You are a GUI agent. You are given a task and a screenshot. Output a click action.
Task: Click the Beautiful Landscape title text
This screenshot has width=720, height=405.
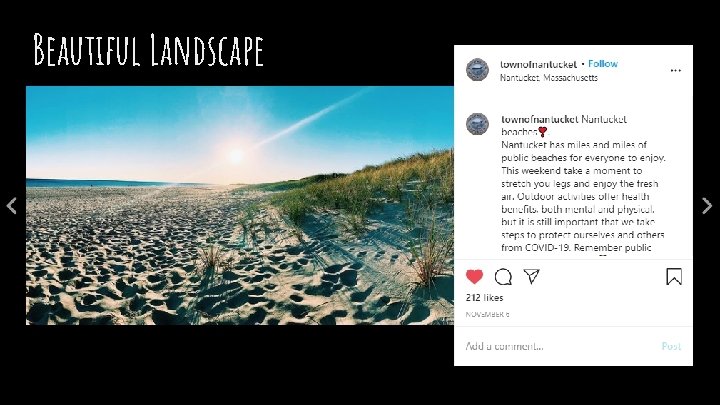tap(148, 50)
